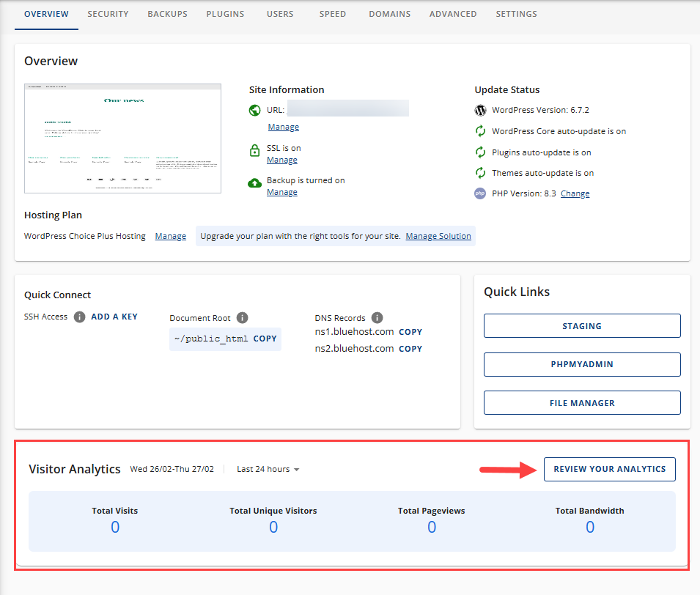Click the Total Visits value

[115, 527]
